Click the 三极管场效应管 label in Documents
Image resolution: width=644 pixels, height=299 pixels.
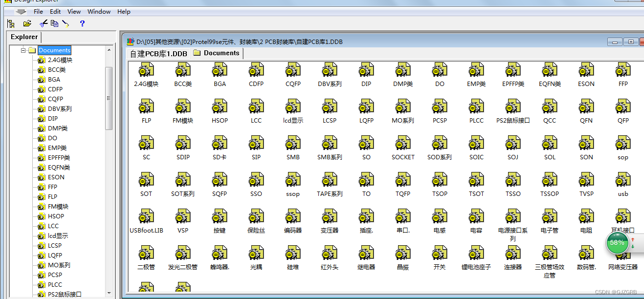[x=550, y=271]
